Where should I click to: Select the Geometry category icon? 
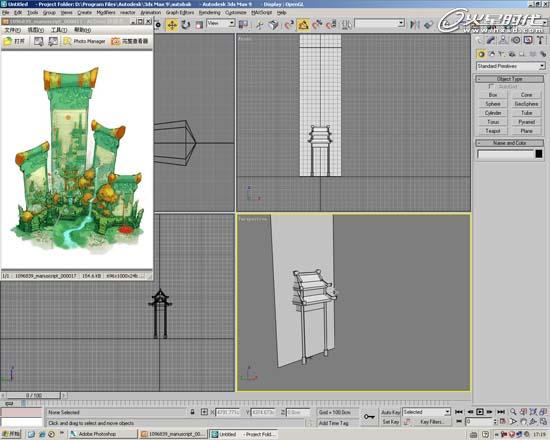click(481, 54)
